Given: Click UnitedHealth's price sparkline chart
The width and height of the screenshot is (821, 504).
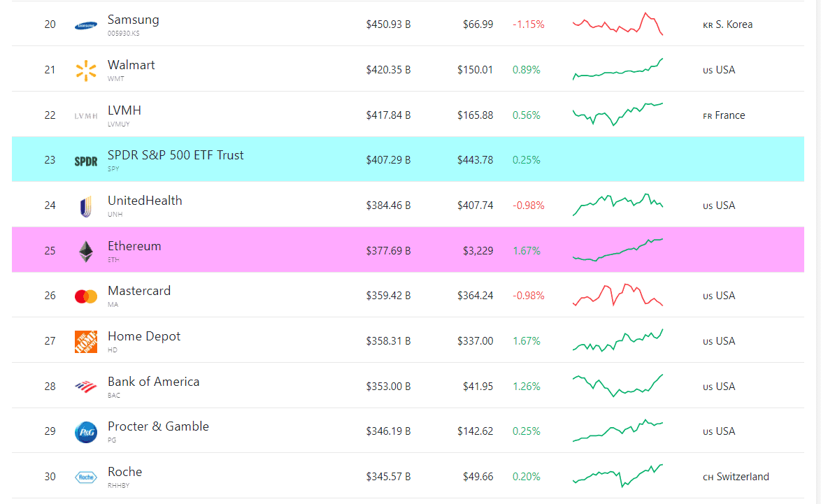Looking at the screenshot, I should tap(617, 205).
